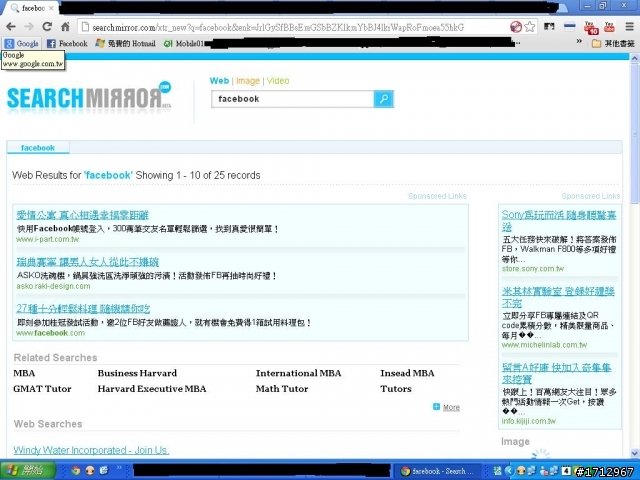Click the www.facebook.com URL
The width and height of the screenshot is (640, 480).
tap(50, 333)
